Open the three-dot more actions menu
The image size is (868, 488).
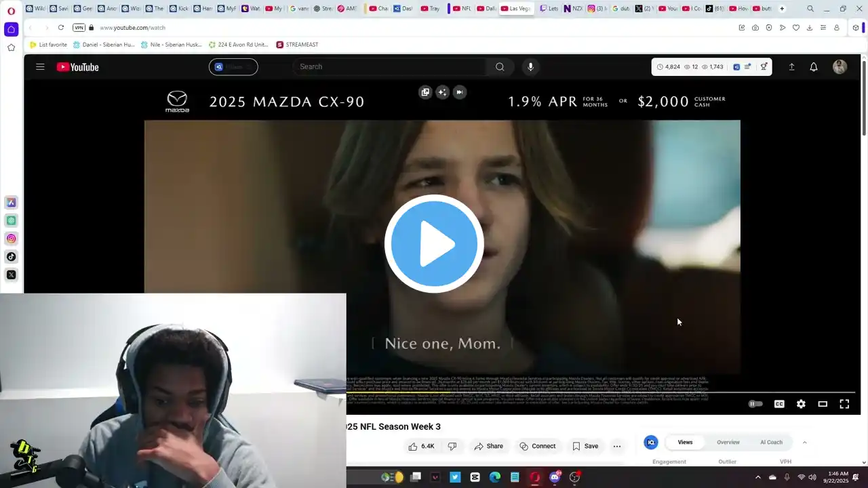[617, 446]
